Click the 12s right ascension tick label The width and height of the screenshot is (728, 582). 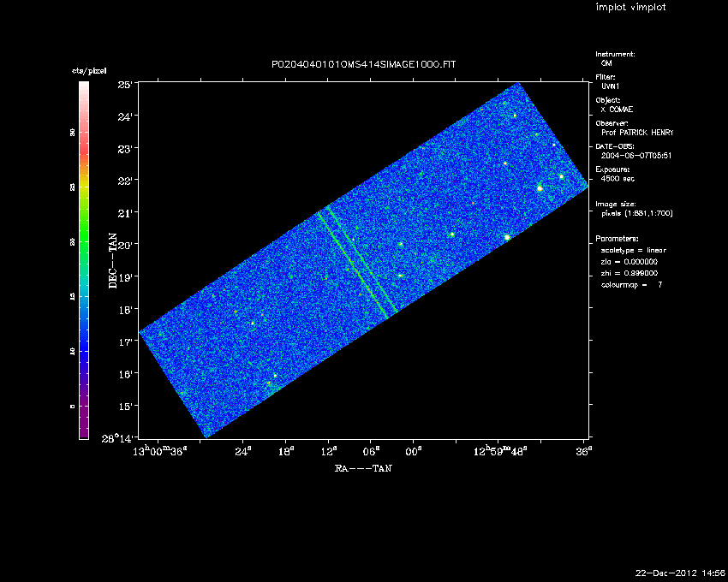tap(328, 451)
